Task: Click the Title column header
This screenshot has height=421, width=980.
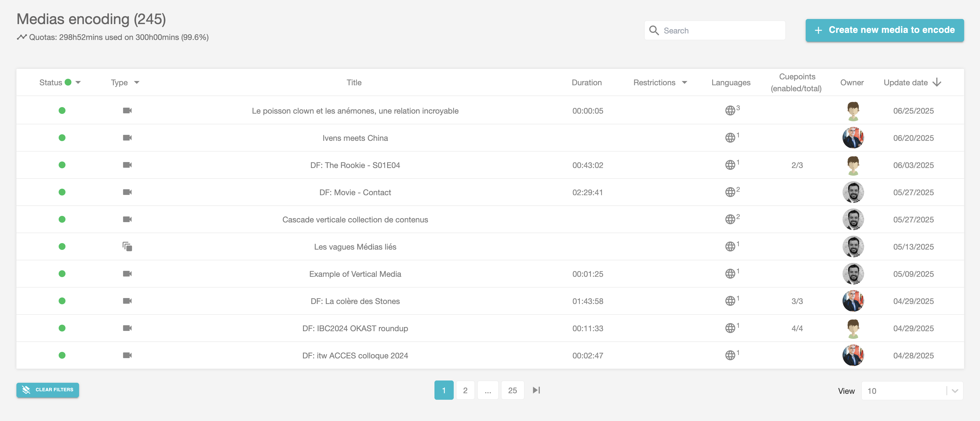Action: coord(354,82)
